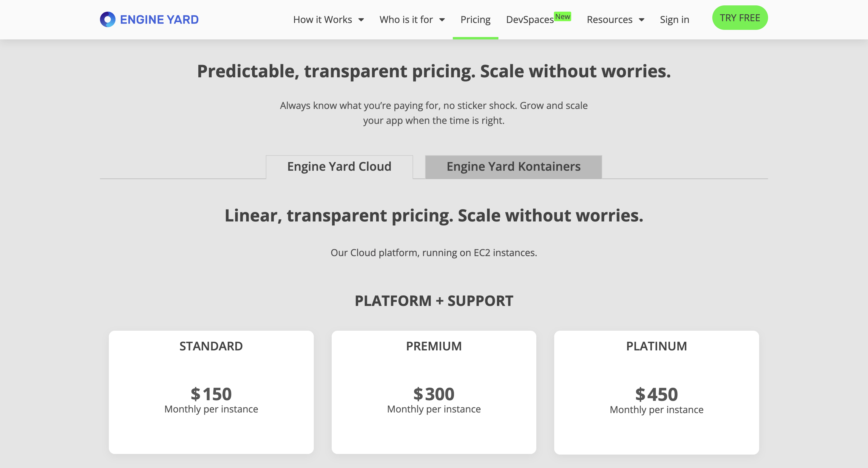Click the TRY FREE button
This screenshot has width=868, height=468.
pos(740,18)
